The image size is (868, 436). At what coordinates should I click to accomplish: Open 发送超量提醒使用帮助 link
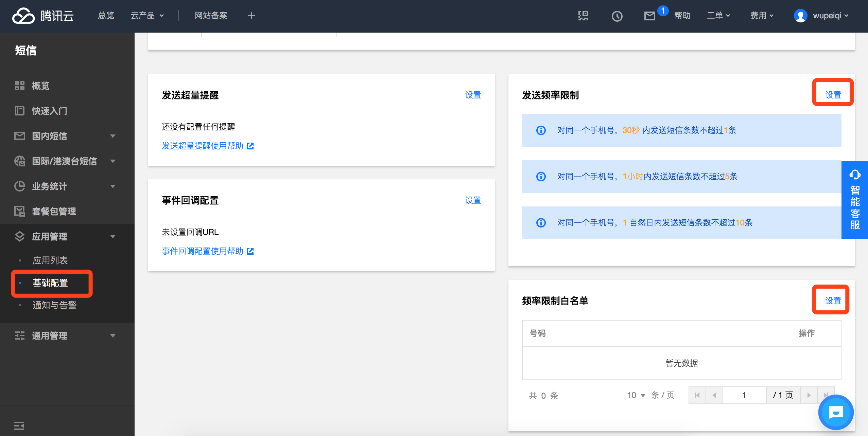[203, 146]
